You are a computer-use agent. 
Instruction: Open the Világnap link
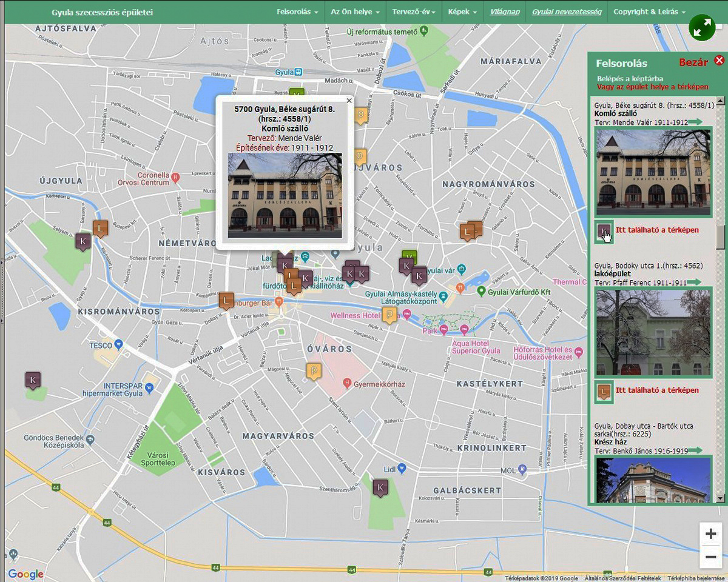click(505, 12)
